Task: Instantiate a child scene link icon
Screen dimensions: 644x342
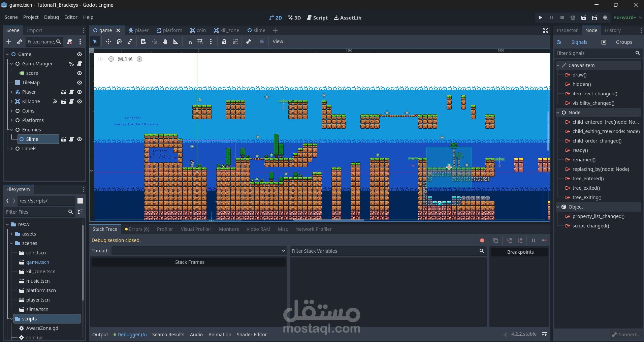Action: pyautogui.click(x=20, y=42)
